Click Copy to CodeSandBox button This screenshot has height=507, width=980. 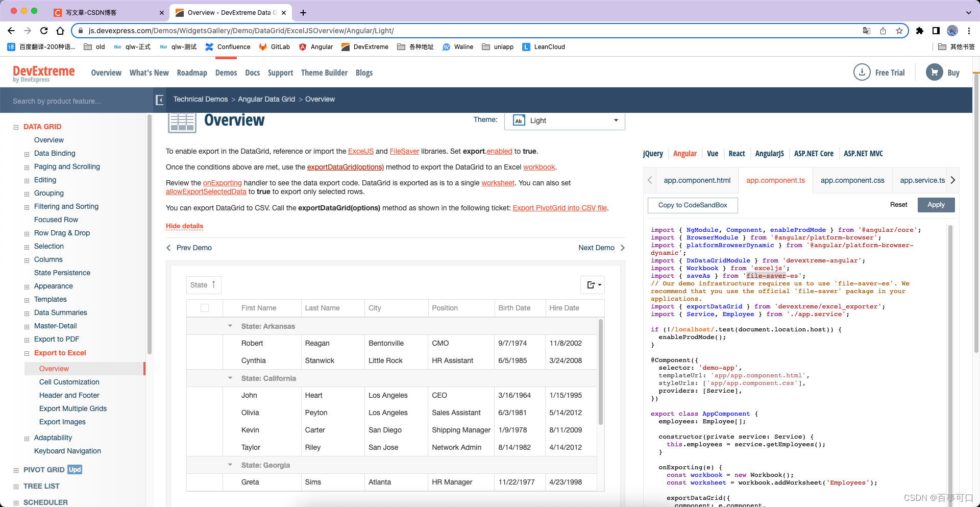pos(693,205)
